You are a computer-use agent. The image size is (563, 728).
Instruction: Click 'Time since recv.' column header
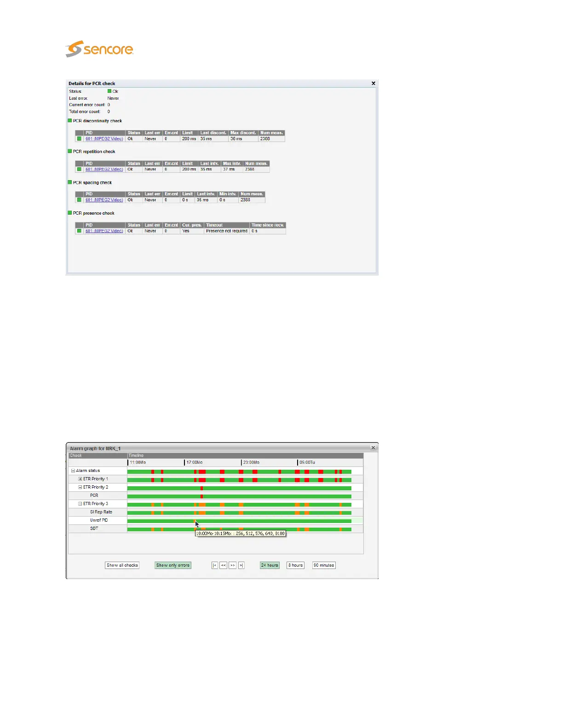(x=268, y=225)
